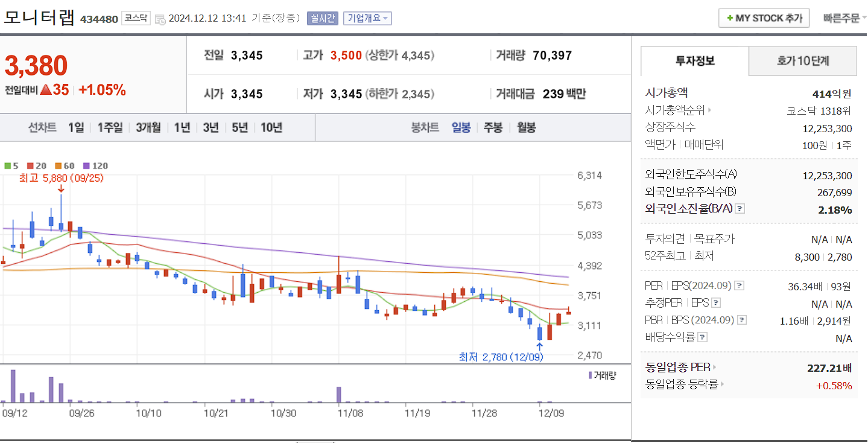Click the 거래량 volume legend marker
868x443 pixels.
[x=591, y=375]
